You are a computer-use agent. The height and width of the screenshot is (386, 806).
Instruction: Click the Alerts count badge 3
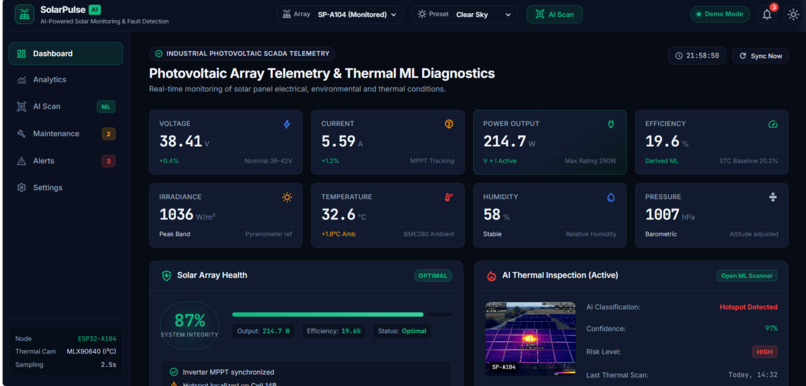click(108, 161)
